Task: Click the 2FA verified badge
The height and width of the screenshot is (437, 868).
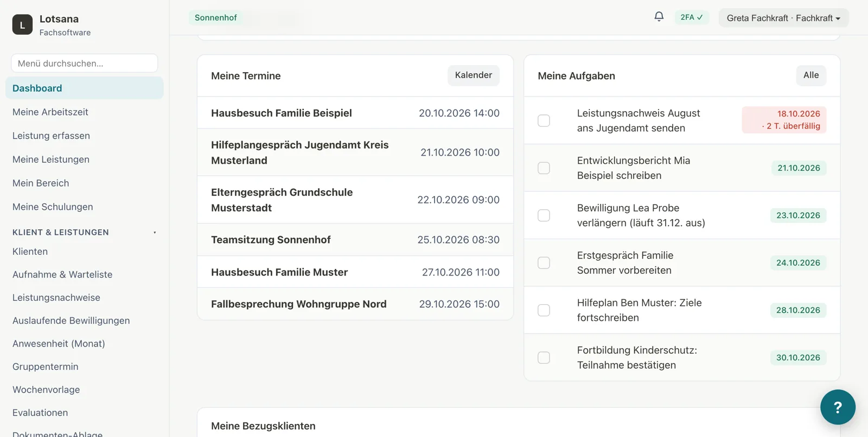Action: click(x=692, y=17)
